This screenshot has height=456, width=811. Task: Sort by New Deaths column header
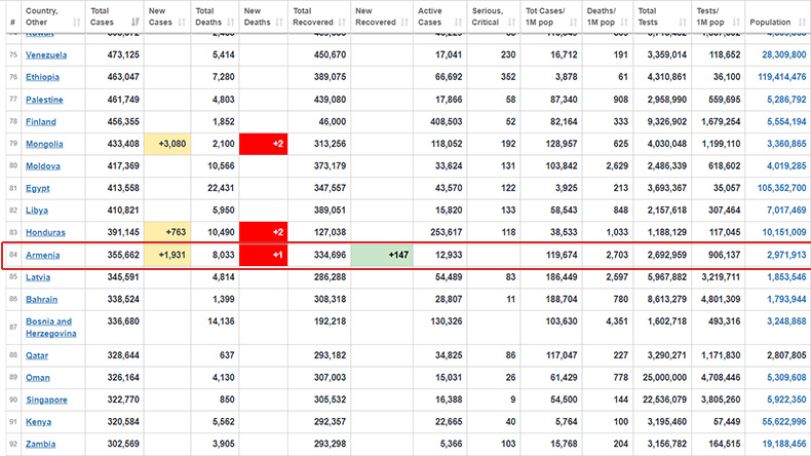(x=263, y=17)
